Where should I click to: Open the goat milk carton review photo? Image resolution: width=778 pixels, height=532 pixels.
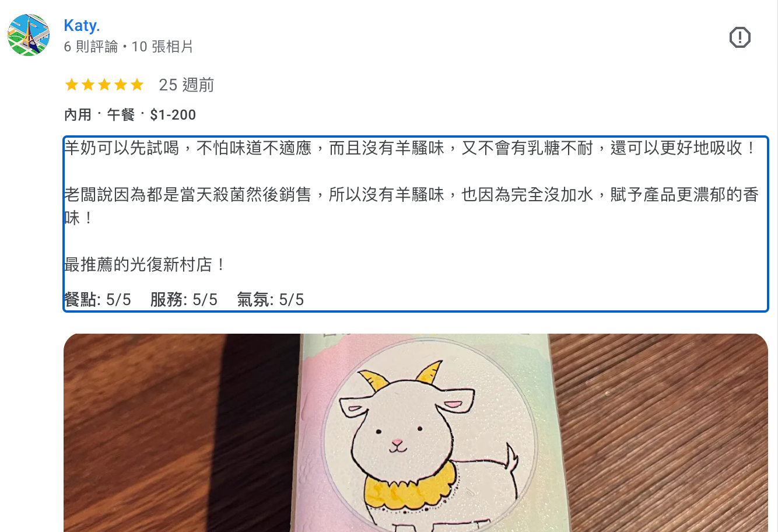click(x=416, y=433)
